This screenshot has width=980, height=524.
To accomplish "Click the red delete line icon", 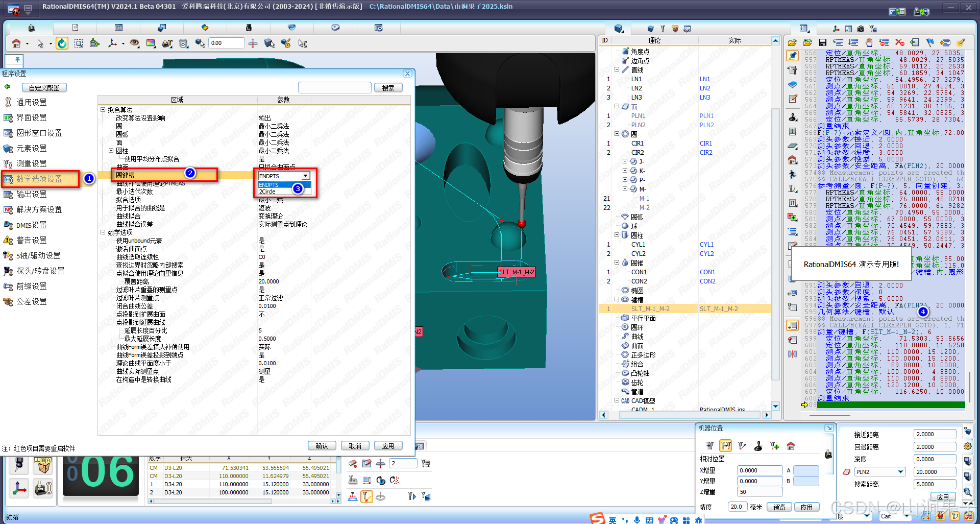I will pos(899,43).
